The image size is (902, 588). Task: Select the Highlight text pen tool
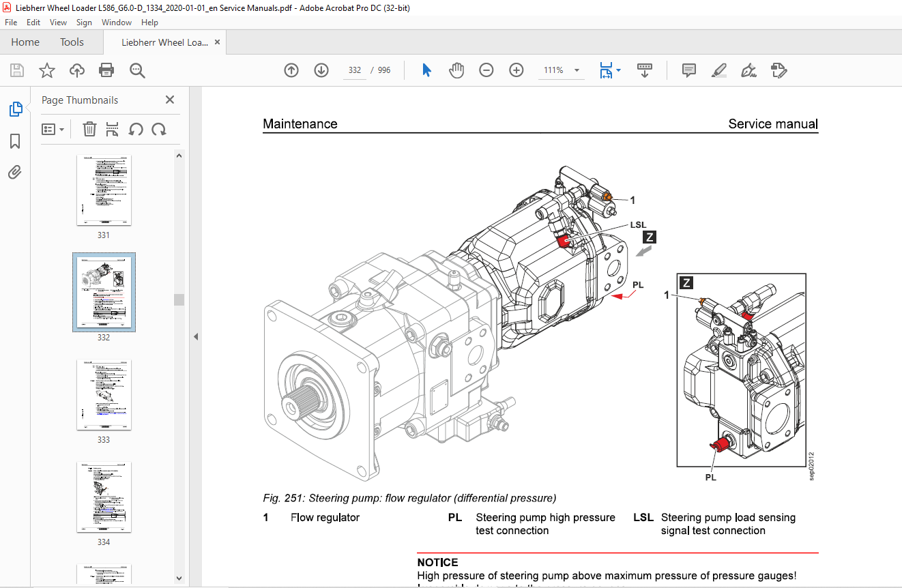(x=718, y=70)
